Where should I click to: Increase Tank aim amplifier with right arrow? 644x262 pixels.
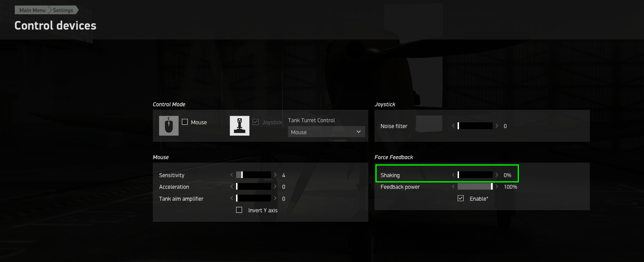tap(275, 198)
